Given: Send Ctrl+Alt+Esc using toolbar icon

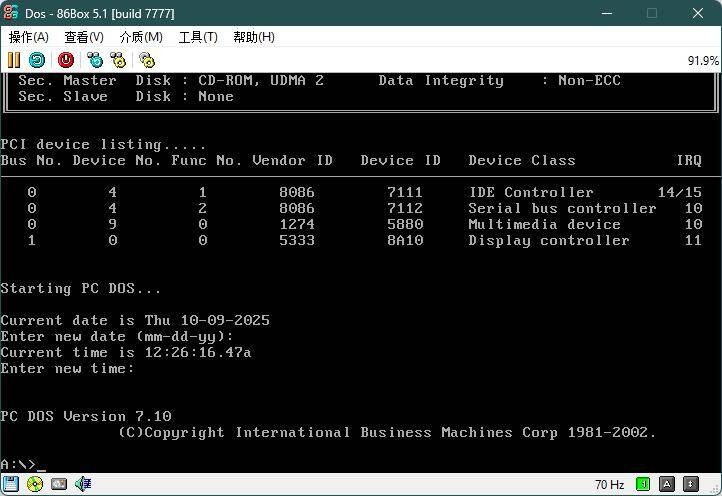Looking at the screenshot, I should (120, 60).
